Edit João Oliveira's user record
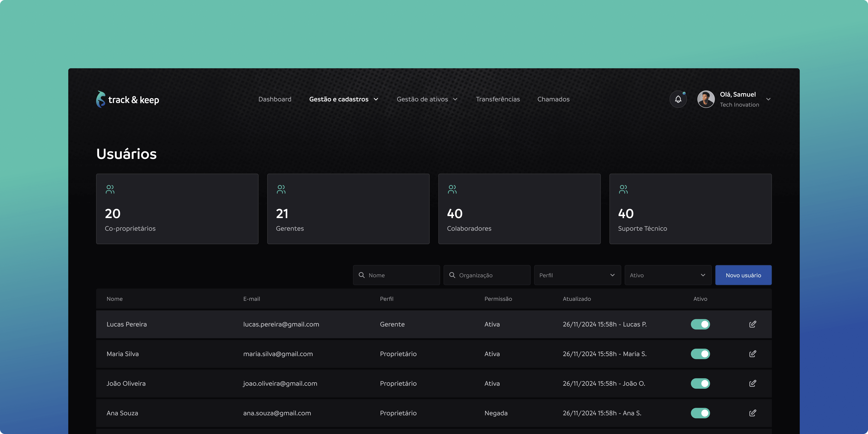The image size is (868, 434). 752,383
